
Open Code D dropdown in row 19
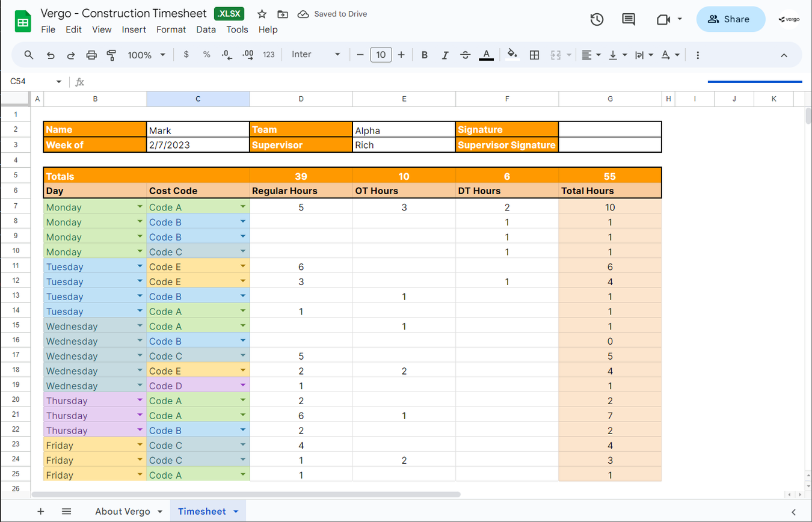point(243,385)
